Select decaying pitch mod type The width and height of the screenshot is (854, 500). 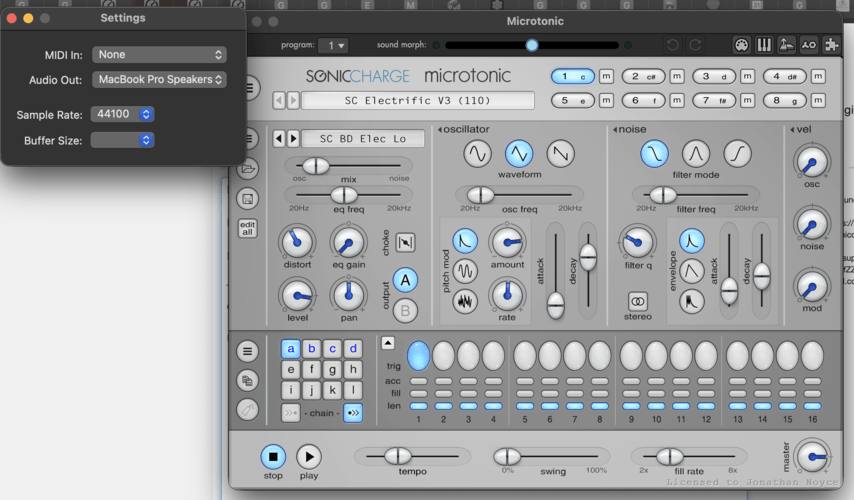pos(465,241)
